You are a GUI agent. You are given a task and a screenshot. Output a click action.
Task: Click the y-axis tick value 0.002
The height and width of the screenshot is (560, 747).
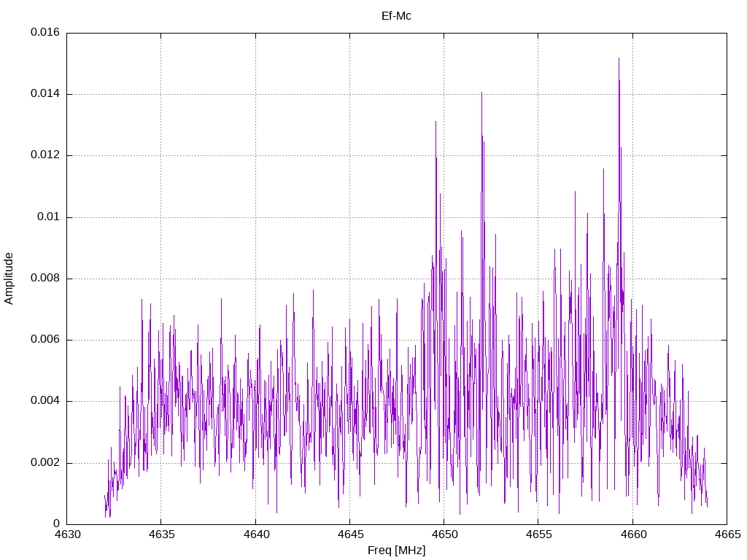tap(45, 463)
